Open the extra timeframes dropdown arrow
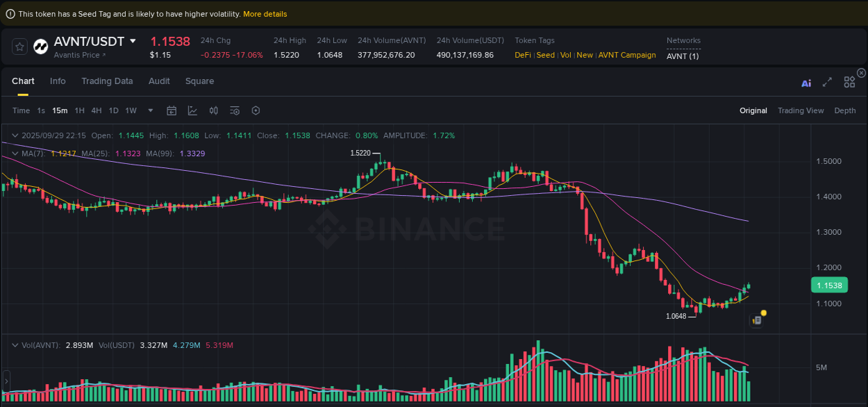The height and width of the screenshot is (407, 868). 150,110
